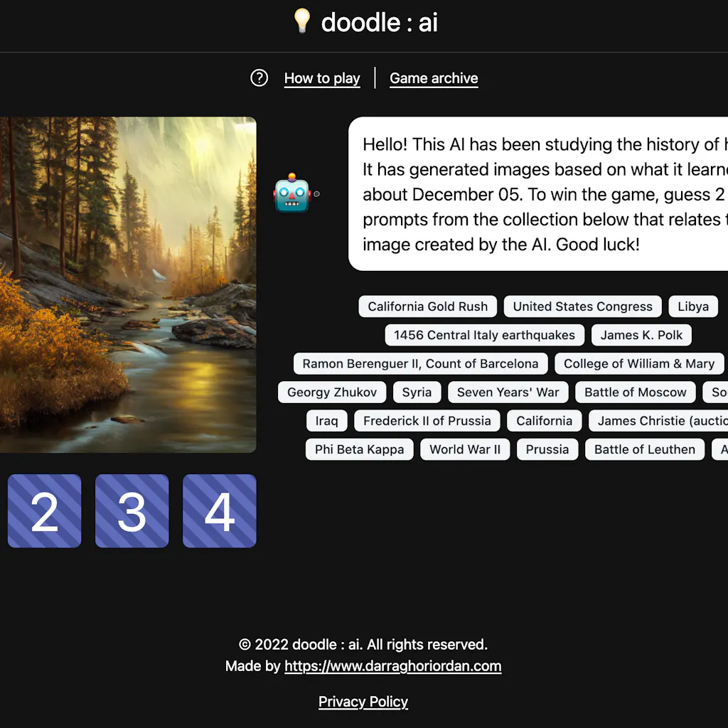Image resolution: width=728 pixels, height=728 pixels.
Task: Visit the darraghoriordan.com link
Action: click(x=392, y=666)
